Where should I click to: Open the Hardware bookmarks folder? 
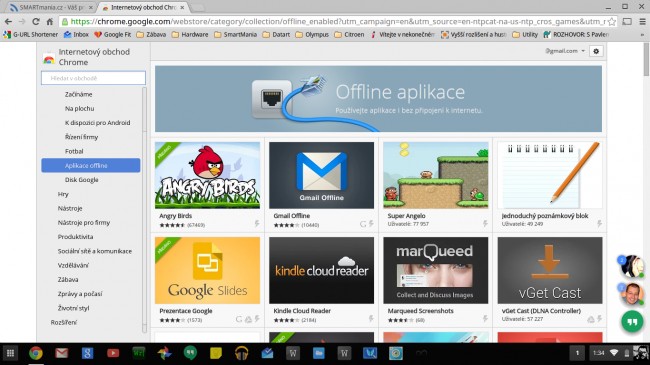[x=190, y=35]
